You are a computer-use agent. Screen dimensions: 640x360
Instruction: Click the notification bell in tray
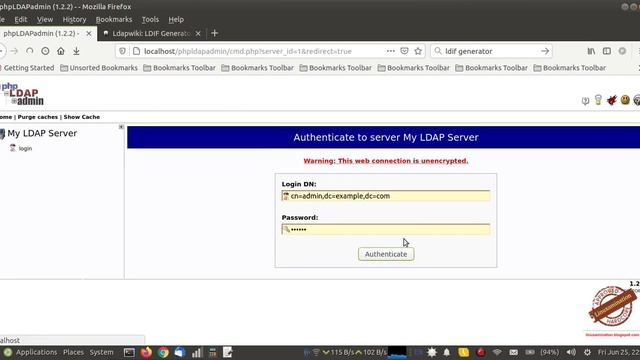pyautogui.click(x=447, y=352)
